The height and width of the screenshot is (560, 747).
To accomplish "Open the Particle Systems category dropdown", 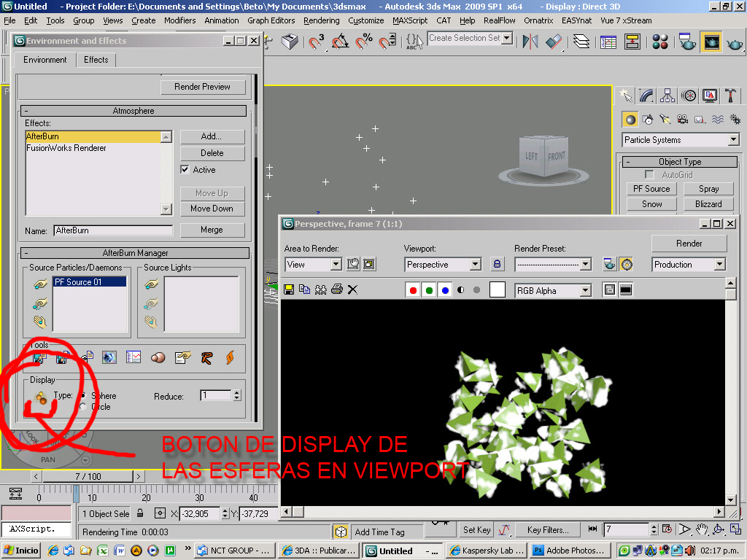I will (x=733, y=139).
